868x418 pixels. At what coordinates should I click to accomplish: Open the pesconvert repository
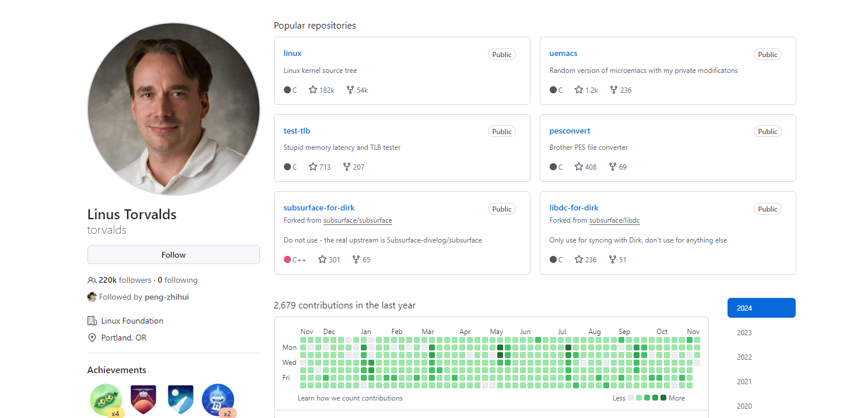[570, 131]
